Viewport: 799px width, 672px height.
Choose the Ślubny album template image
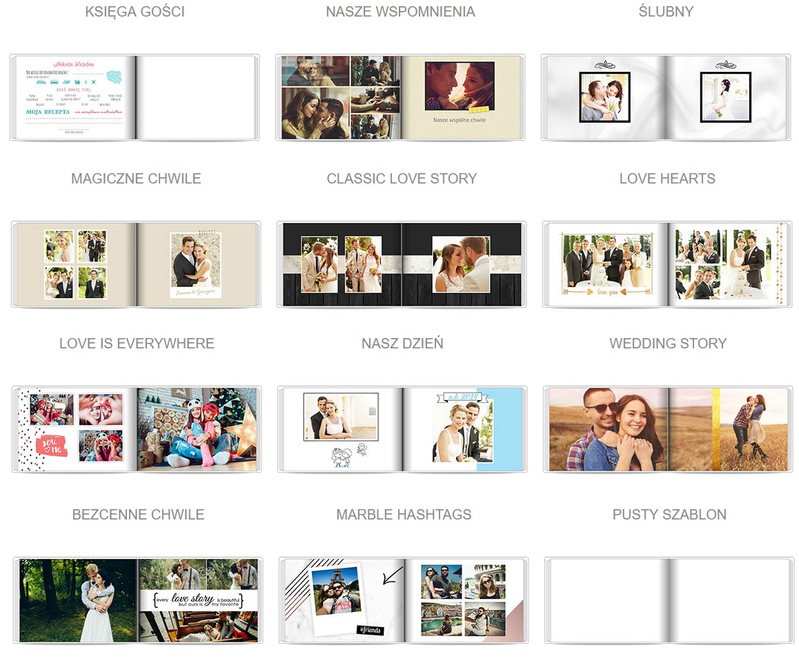(x=666, y=97)
